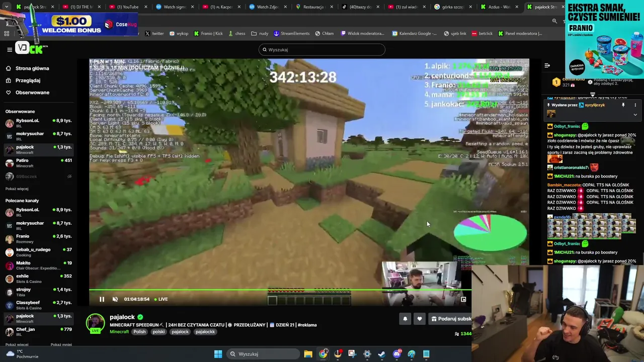Image resolution: width=644 pixels, height=362 pixels.
Task: Open the tab list dropdown arrow
Action: click(x=7, y=7)
